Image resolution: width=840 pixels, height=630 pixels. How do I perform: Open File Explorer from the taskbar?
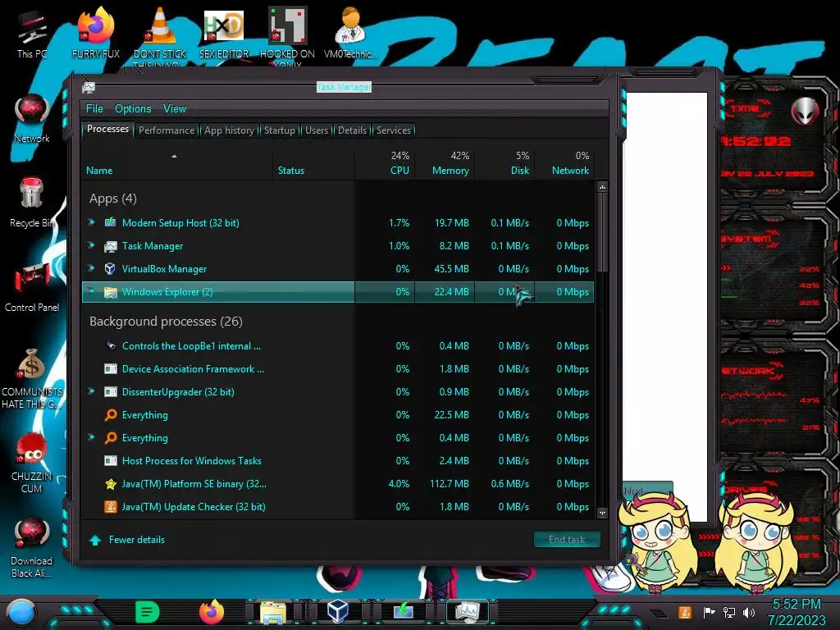coord(273,612)
